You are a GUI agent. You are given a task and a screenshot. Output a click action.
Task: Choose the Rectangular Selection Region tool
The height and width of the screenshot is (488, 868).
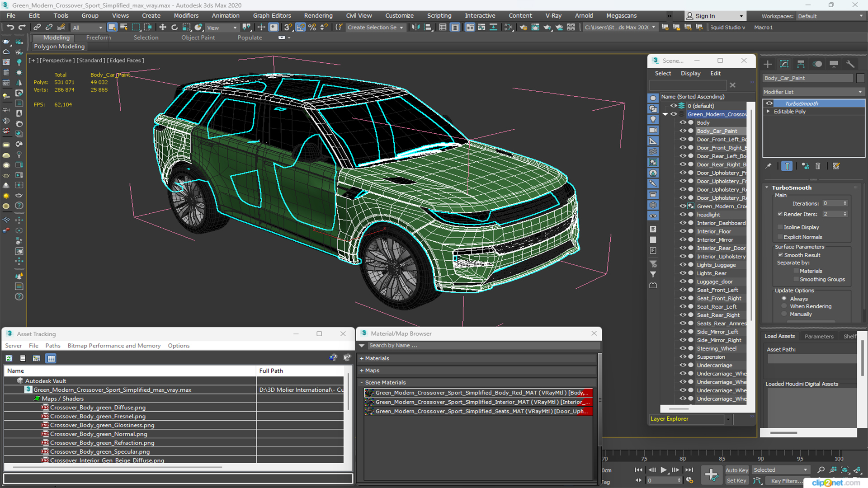136,27
